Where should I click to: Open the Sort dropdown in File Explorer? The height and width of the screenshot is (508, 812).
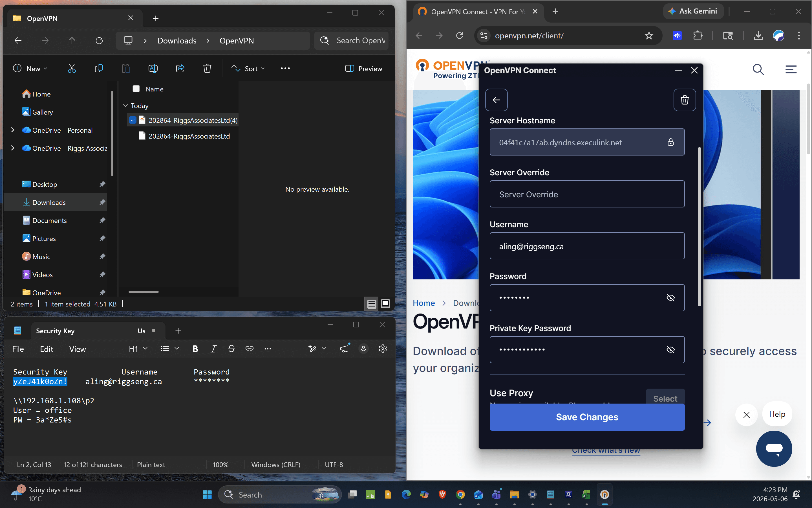(x=248, y=69)
